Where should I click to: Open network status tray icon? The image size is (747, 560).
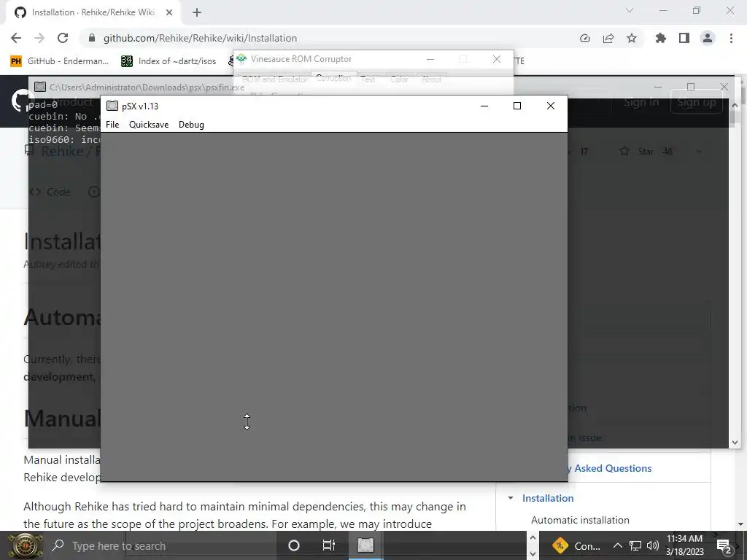coord(635,545)
